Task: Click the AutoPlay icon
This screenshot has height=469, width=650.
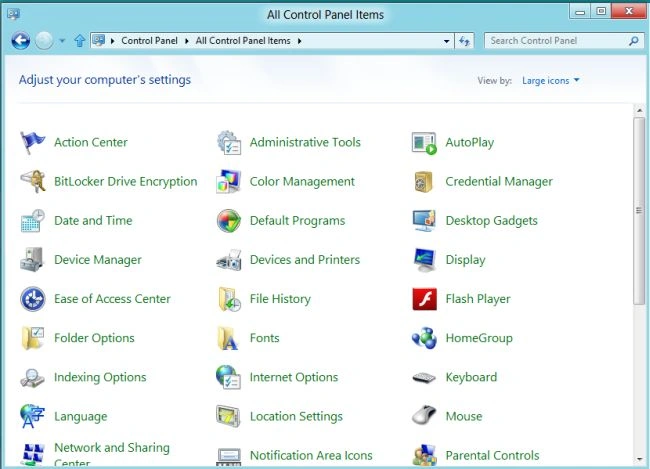Action: tap(424, 143)
